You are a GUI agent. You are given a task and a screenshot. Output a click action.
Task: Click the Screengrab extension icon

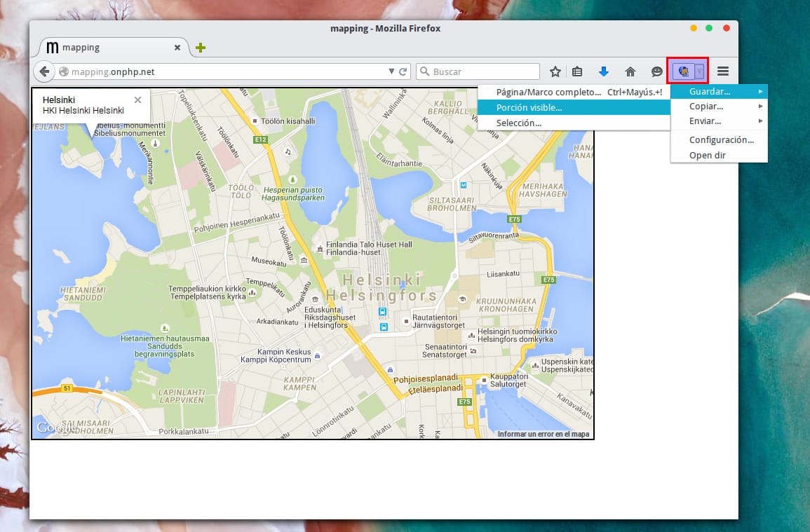[682, 71]
